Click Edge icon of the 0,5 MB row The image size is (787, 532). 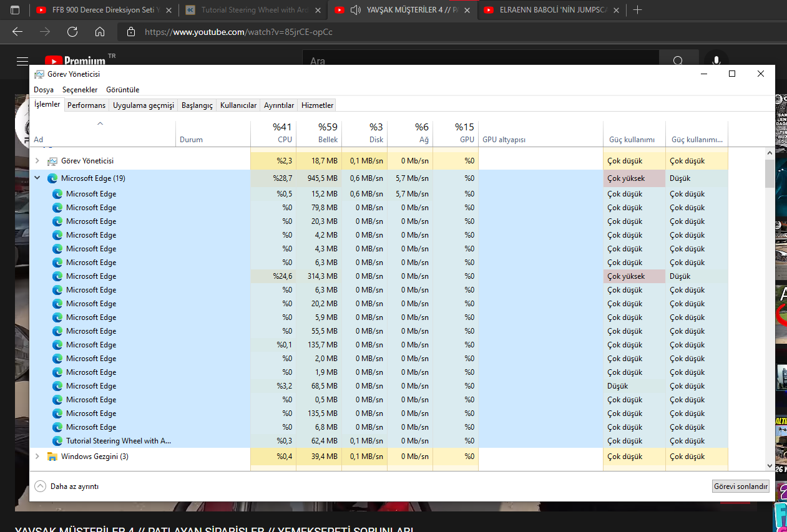tap(57, 400)
